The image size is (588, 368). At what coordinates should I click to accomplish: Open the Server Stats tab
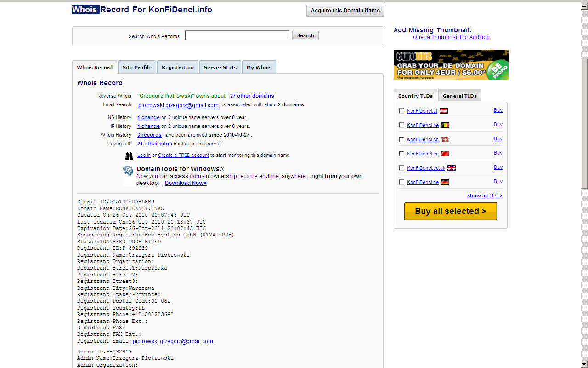coord(220,67)
